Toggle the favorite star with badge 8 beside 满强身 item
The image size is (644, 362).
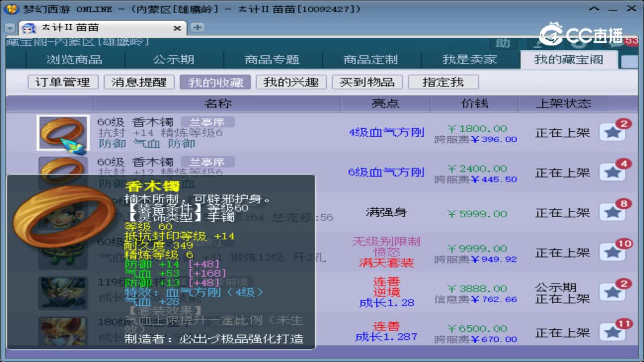(x=613, y=212)
